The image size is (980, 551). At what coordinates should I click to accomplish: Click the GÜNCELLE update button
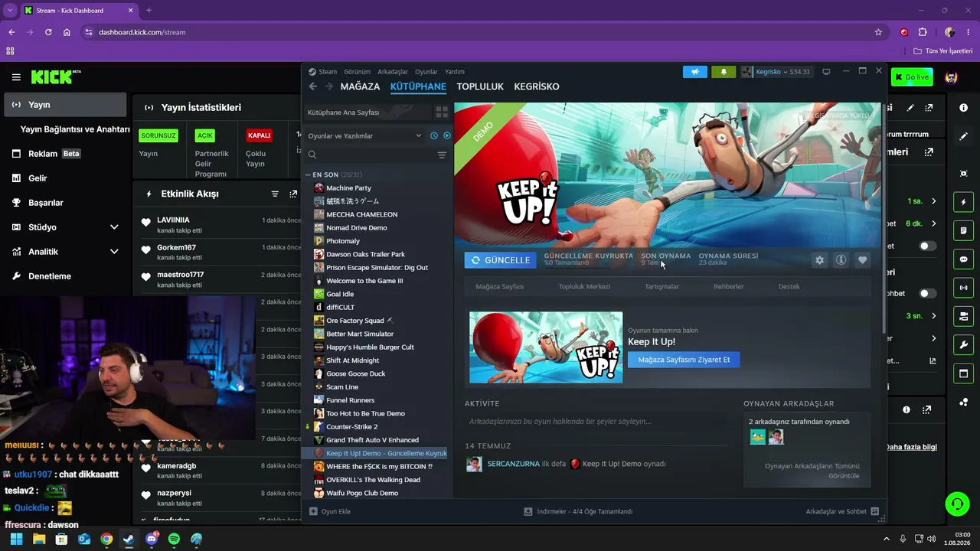tap(500, 260)
